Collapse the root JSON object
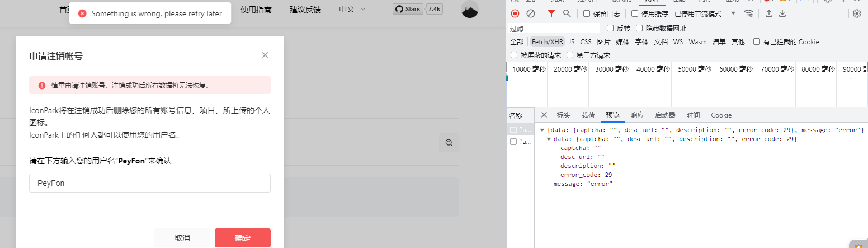The image size is (868, 248). pyautogui.click(x=542, y=130)
